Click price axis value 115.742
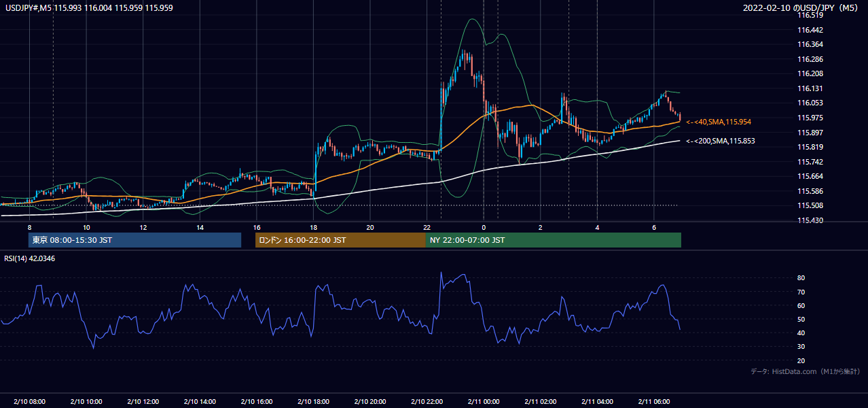 tap(810, 162)
